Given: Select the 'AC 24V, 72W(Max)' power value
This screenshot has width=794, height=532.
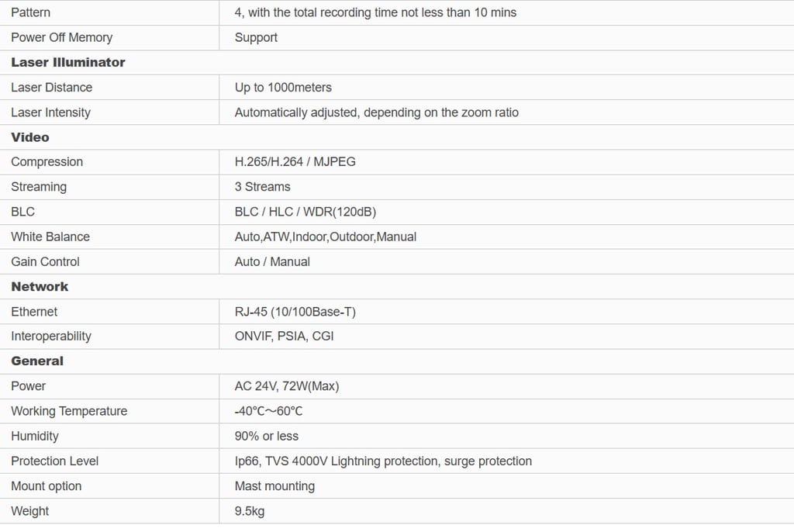Looking at the screenshot, I should click(x=286, y=385).
